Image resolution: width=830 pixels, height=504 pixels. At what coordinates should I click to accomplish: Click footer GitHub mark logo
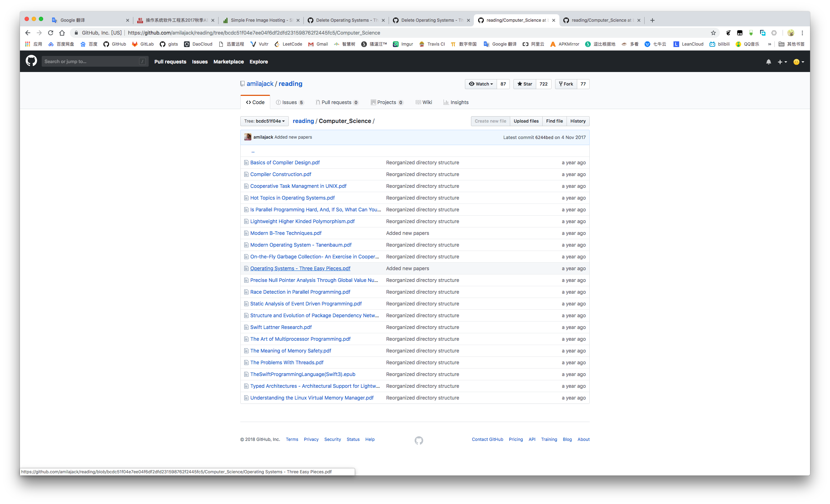tap(419, 440)
